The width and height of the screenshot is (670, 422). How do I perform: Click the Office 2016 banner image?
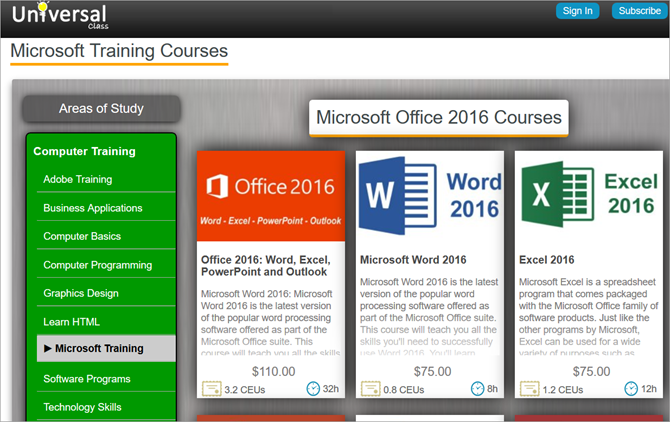[x=271, y=196]
